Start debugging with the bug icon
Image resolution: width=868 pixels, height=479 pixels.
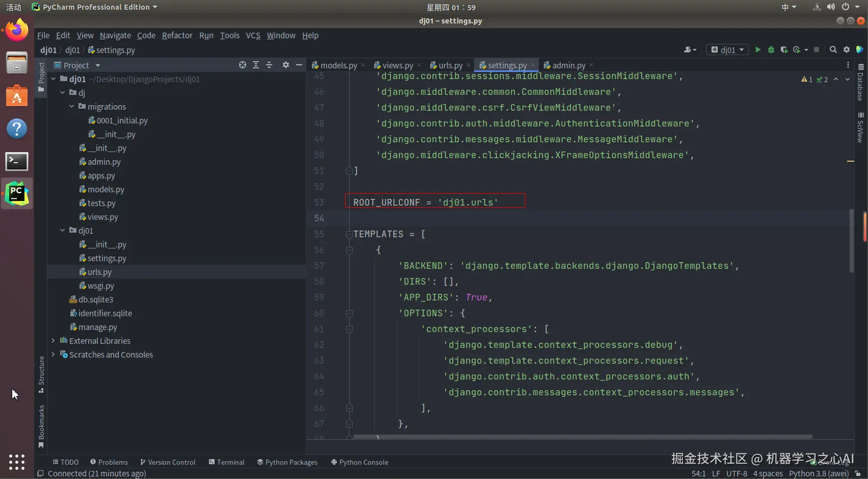[x=771, y=49]
